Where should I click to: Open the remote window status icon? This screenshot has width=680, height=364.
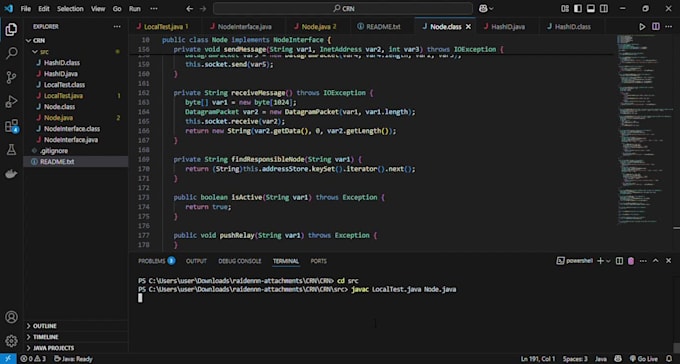8,359
